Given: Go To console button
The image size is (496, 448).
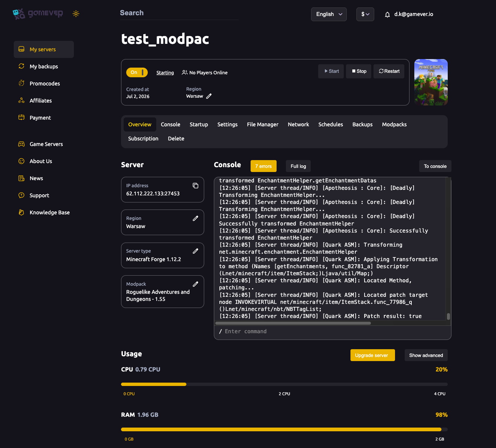Looking at the screenshot, I should coord(435,166).
